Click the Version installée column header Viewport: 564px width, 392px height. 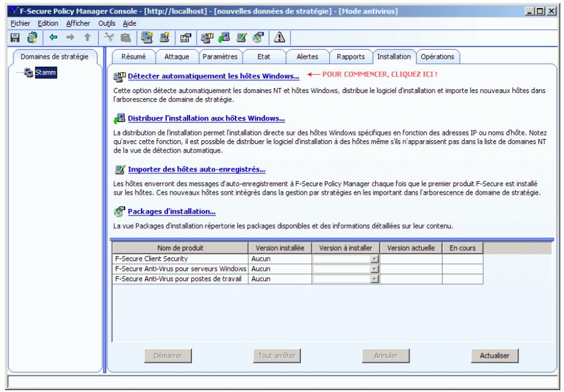tap(280, 248)
